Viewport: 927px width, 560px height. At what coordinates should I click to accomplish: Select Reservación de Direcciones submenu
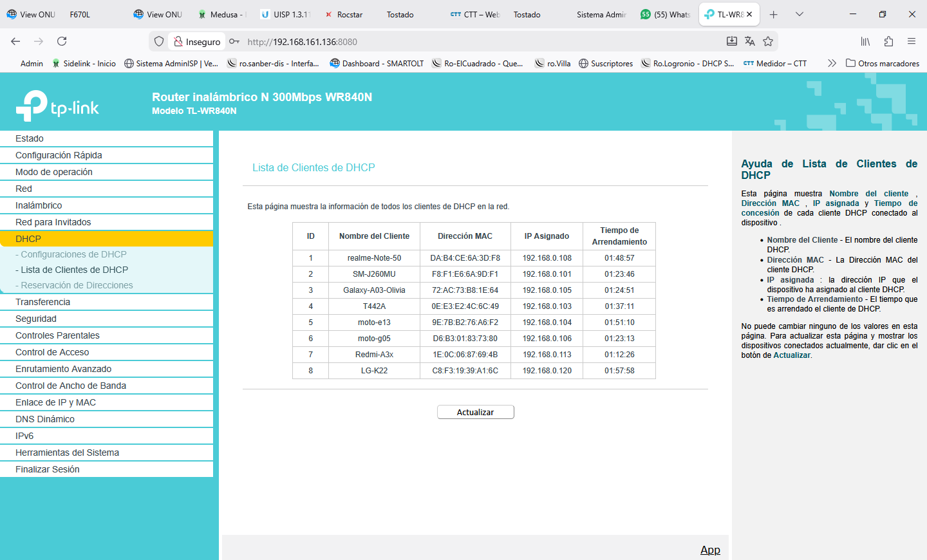[x=77, y=285]
